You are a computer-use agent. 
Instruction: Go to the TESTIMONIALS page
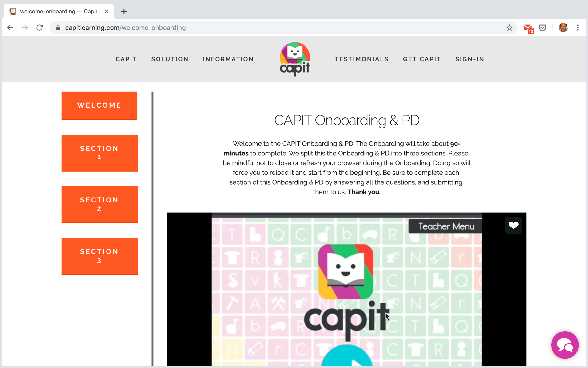(x=362, y=59)
